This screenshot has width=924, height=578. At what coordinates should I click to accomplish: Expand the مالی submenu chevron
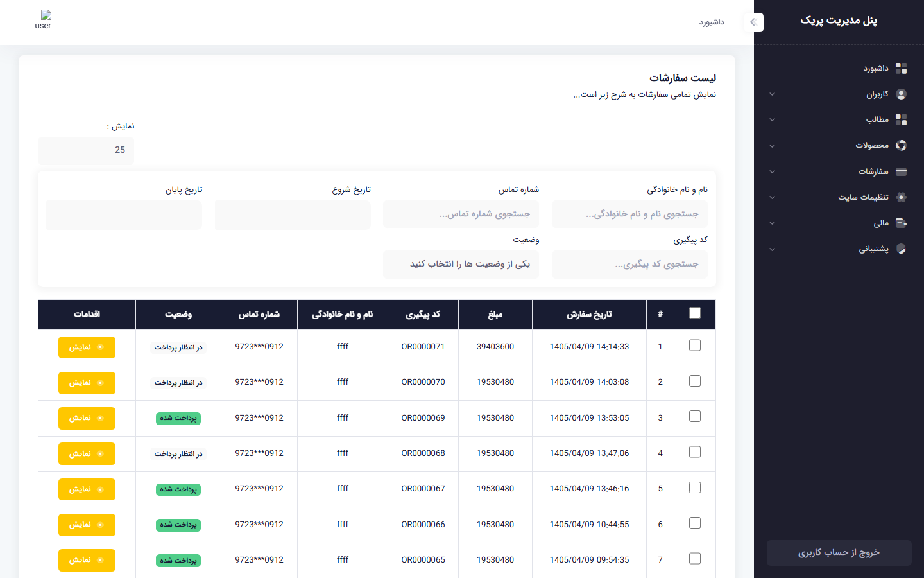[x=772, y=223]
